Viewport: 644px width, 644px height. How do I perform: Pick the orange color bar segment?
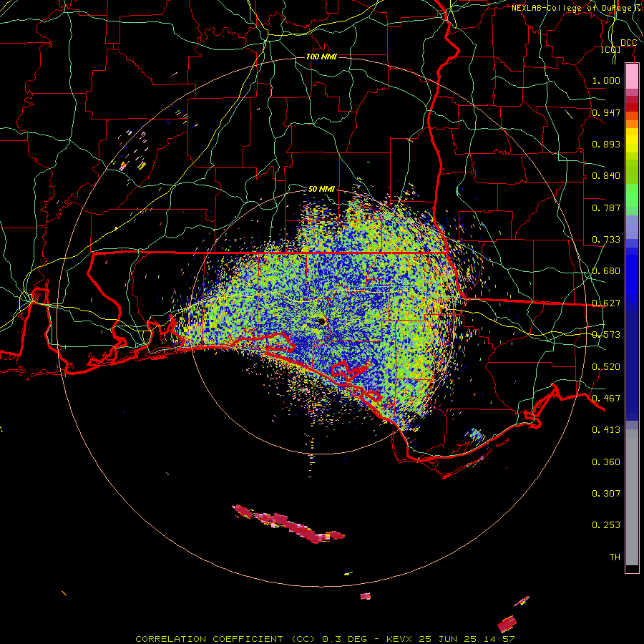point(632,124)
